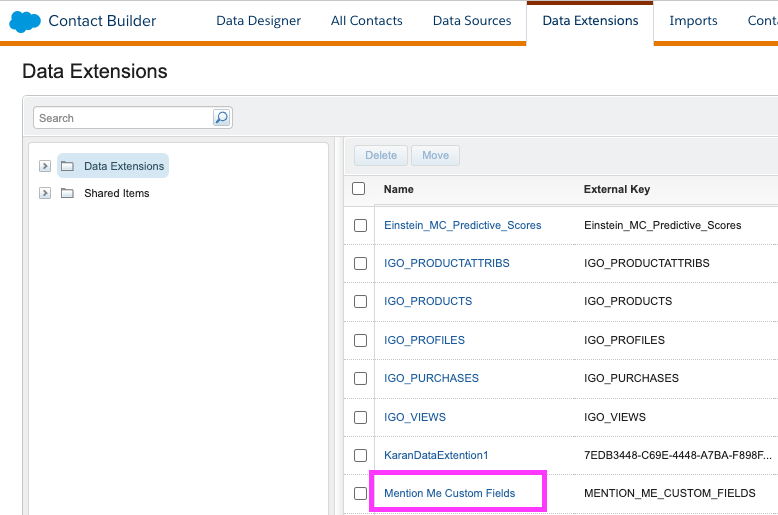Click the Shared Items folder icon
Screen dimensions: 778x515
67,193
